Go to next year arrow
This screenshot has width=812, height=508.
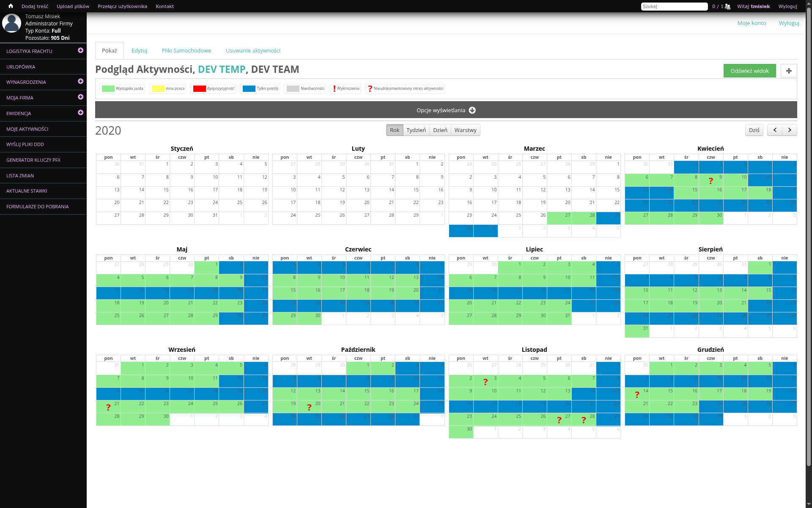pyautogui.click(x=790, y=130)
